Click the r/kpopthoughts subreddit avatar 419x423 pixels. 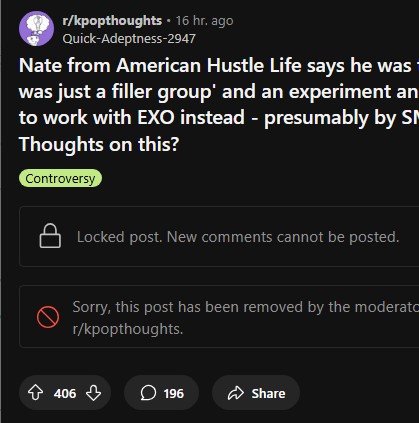(37, 29)
